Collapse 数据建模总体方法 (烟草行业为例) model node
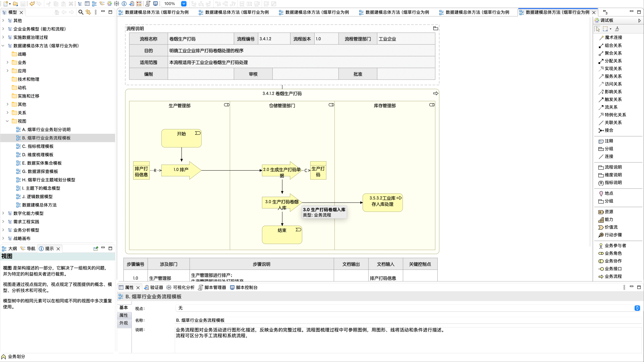 3,46
